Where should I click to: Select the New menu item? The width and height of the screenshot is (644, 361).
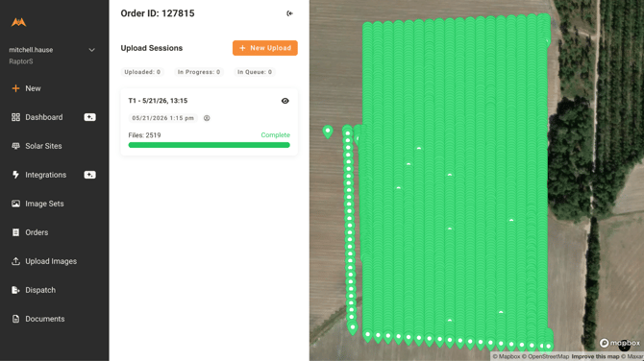(x=33, y=88)
